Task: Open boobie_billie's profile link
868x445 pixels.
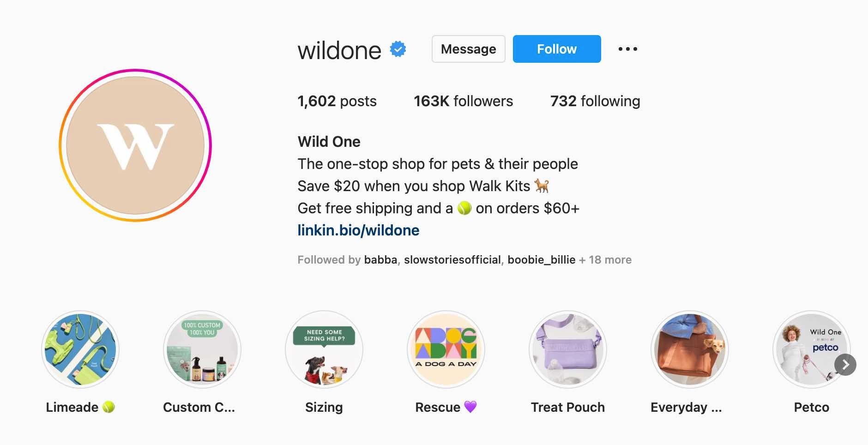Action: point(541,260)
